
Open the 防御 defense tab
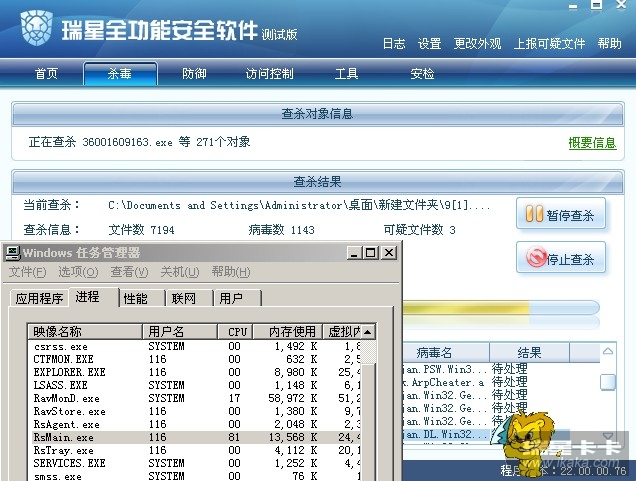pyautogui.click(x=194, y=73)
